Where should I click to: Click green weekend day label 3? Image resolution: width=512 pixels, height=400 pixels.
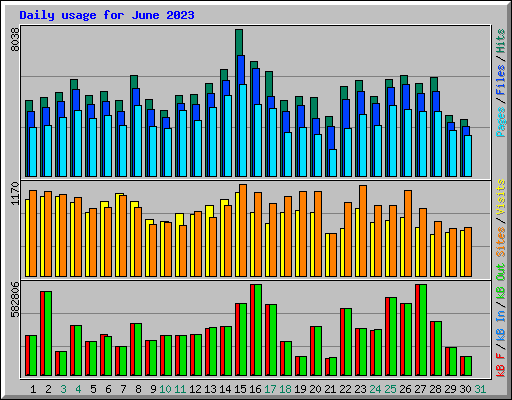pos(63,389)
